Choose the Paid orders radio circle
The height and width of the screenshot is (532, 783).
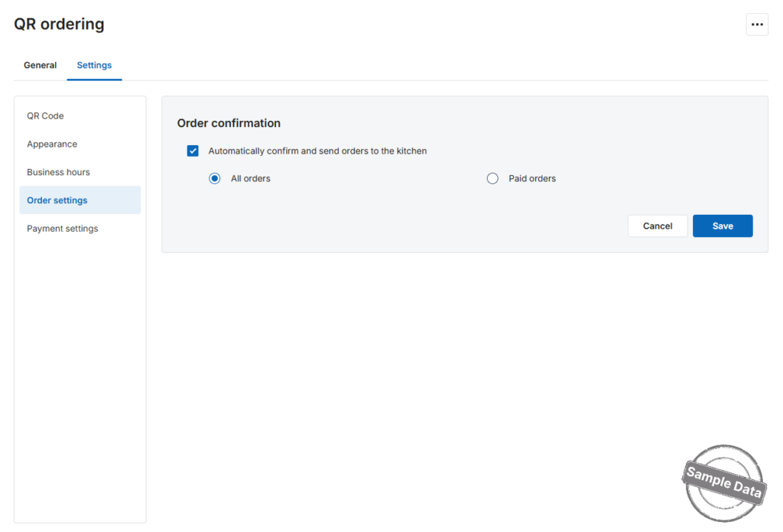pyautogui.click(x=492, y=178)
